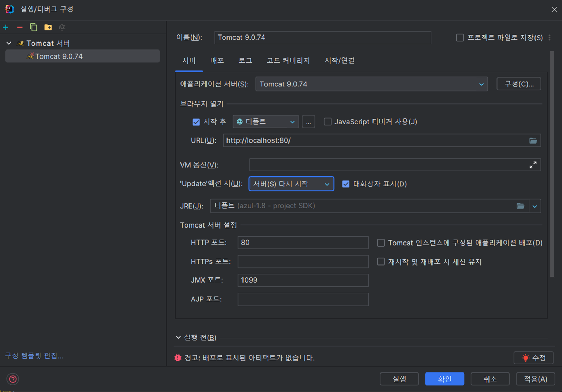The width and height of the screenshot is (562, 392).
Task: Open the 디폴트 browser dropdown
Action: [x=265, y=122]
